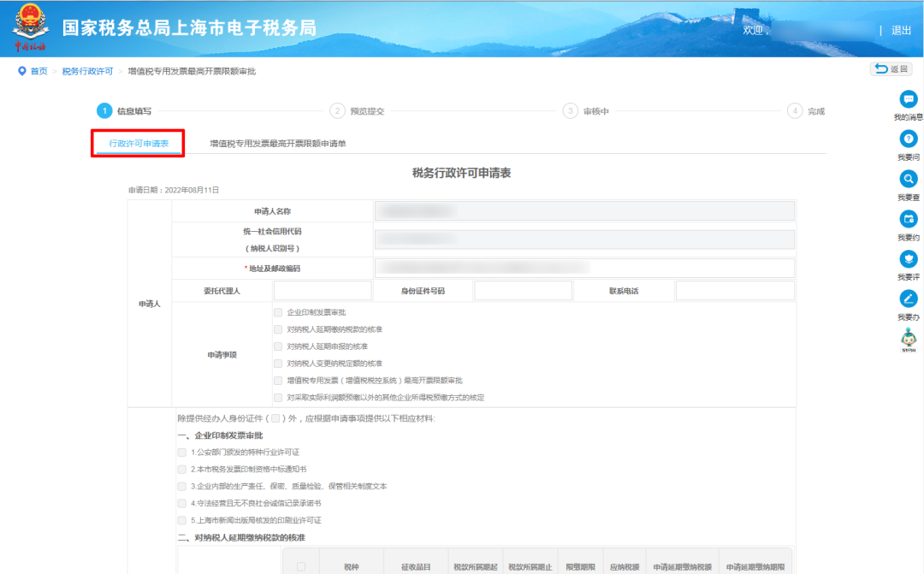This screenshot has width=924, height=574.
Task: Click the 应纳税额 column header
Action: click(625, 567)
